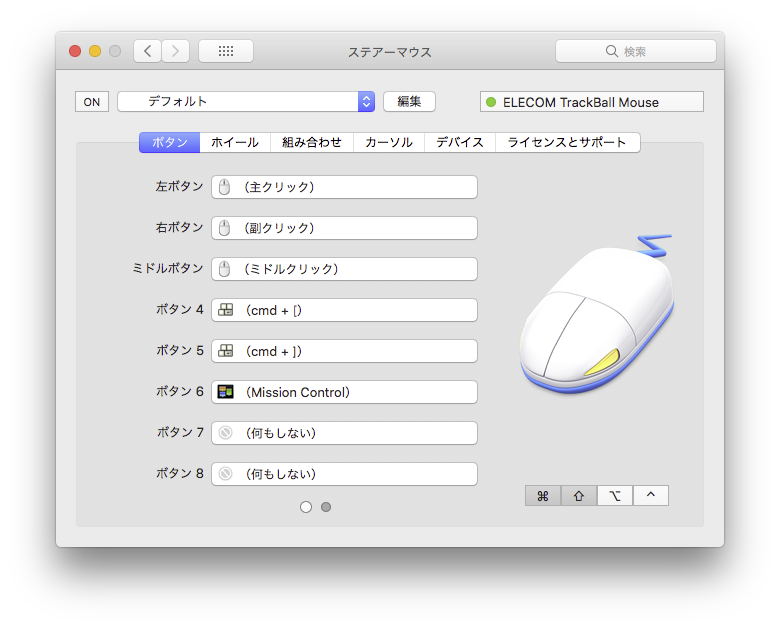The width and height of the screenshot is (780, 627).
Task: Open the ボタン 5 action dropdown
Action: 344,351
